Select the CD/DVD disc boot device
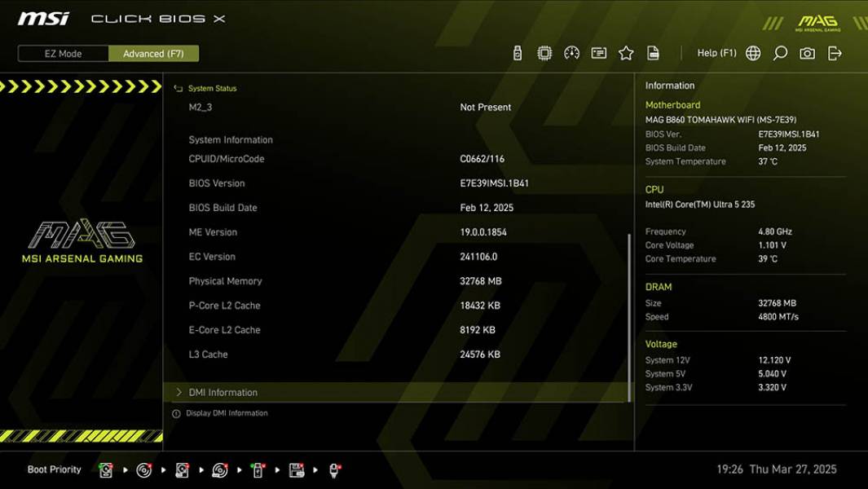The width and height of the screenshot is (868, 489). point(144,470)
